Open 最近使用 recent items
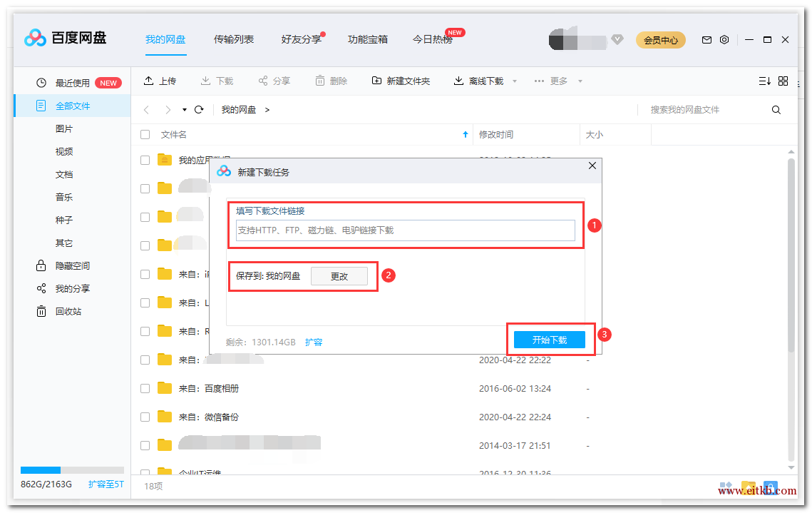The height and width of the screenshot is (513, 812). [73, 83]
